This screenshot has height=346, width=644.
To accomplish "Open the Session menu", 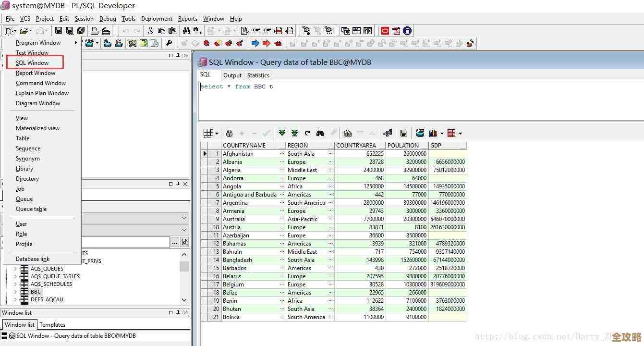I will pyautogui.click(x=84, y=18).
